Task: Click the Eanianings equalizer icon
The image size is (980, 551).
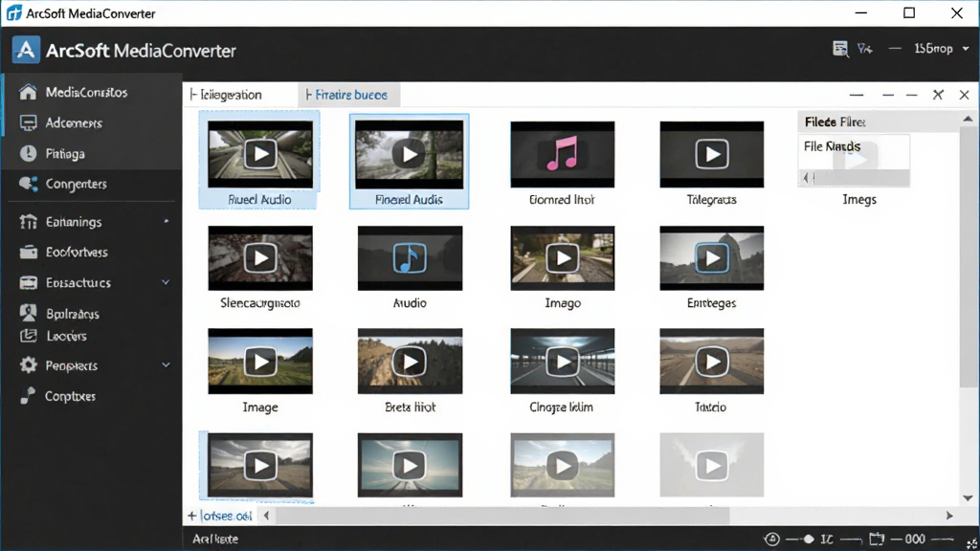Action: [x=28, y=222]
